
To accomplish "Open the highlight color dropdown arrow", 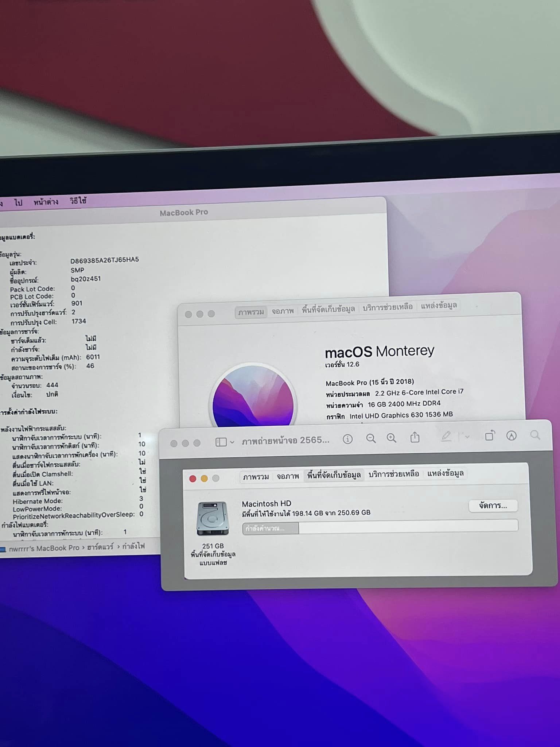I will pos(466,436).
